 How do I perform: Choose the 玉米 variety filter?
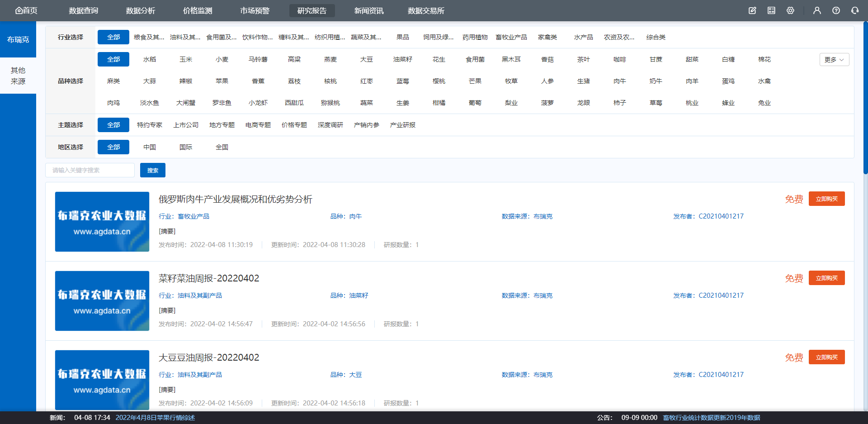point(186,59)
